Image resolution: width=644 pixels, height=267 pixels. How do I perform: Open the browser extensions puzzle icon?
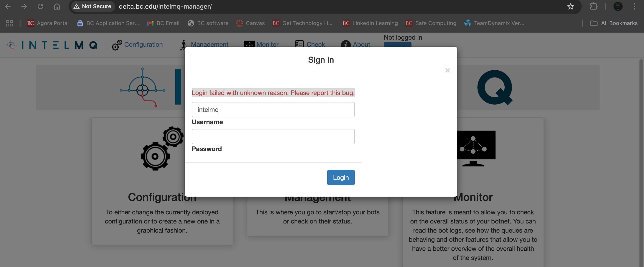coord(593,6)
